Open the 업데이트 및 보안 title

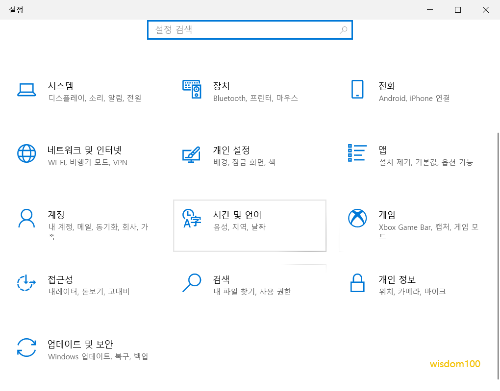click(80, 344)
